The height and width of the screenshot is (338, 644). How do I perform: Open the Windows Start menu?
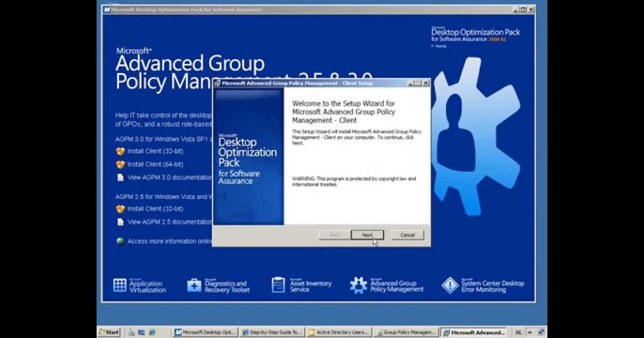tap(109, 332)
